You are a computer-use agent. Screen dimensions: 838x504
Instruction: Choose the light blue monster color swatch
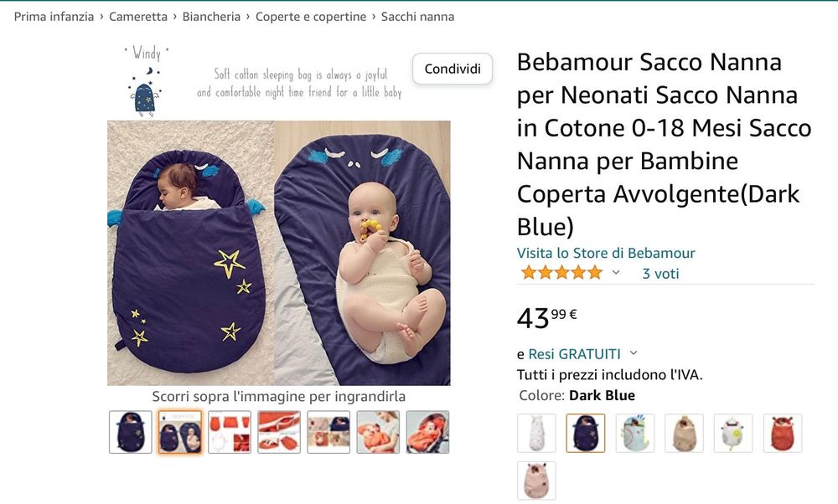(635, 433)
